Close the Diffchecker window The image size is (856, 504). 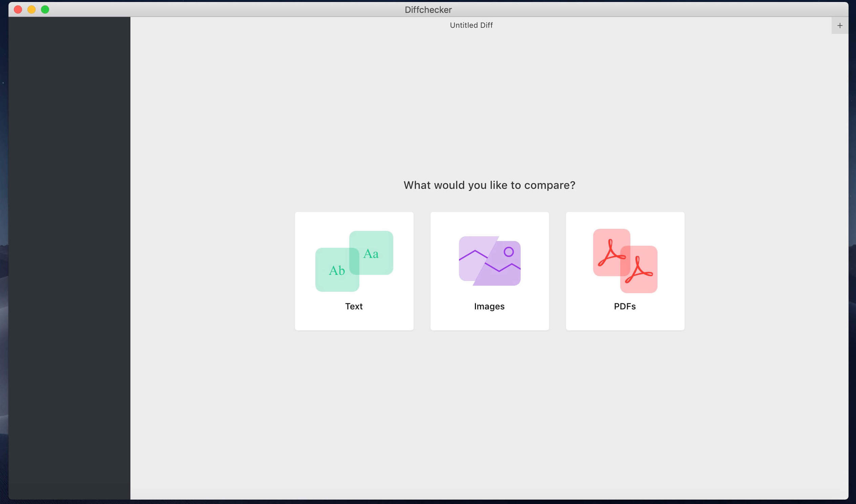pyautogui.click(x=18, y=9)
